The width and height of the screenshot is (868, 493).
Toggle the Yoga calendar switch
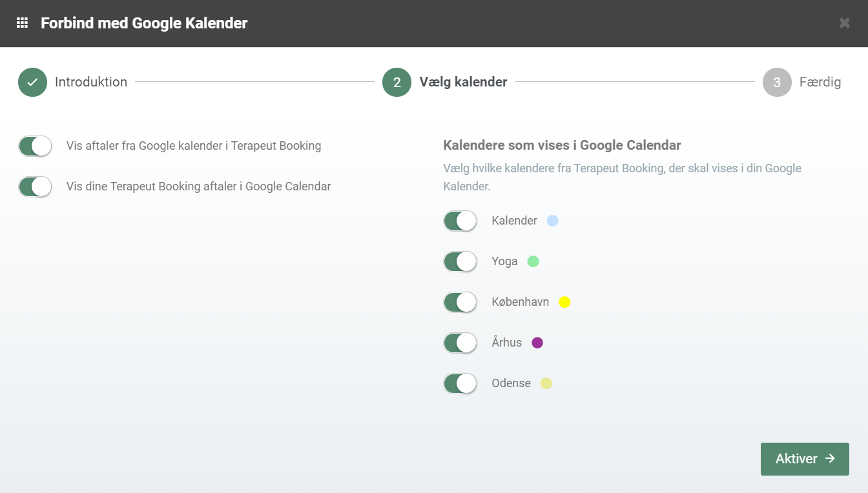click(460, 261)
